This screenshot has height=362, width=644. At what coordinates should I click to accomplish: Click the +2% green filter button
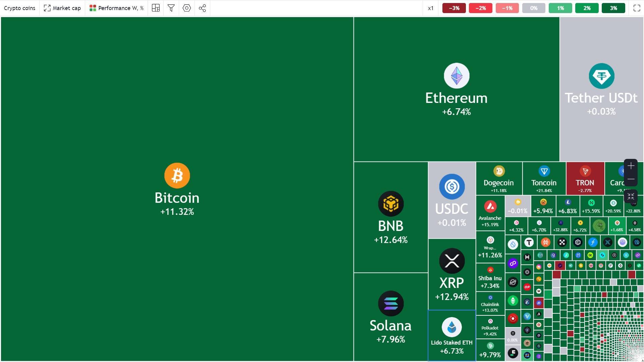[587, 7]
